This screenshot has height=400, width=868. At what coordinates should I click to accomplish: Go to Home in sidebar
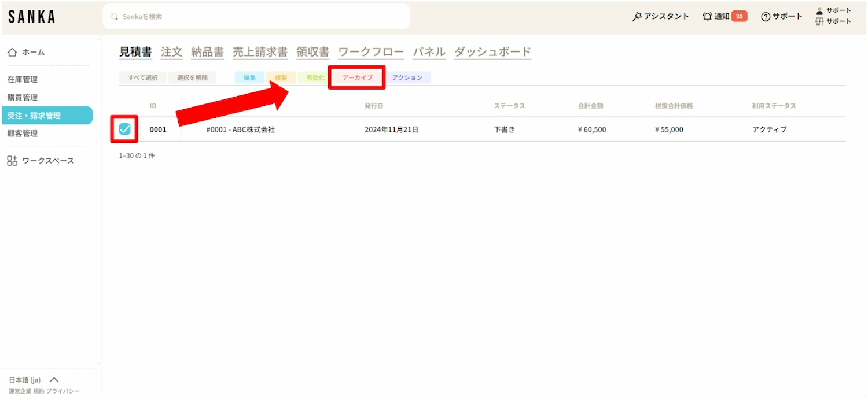coord(12,53)
